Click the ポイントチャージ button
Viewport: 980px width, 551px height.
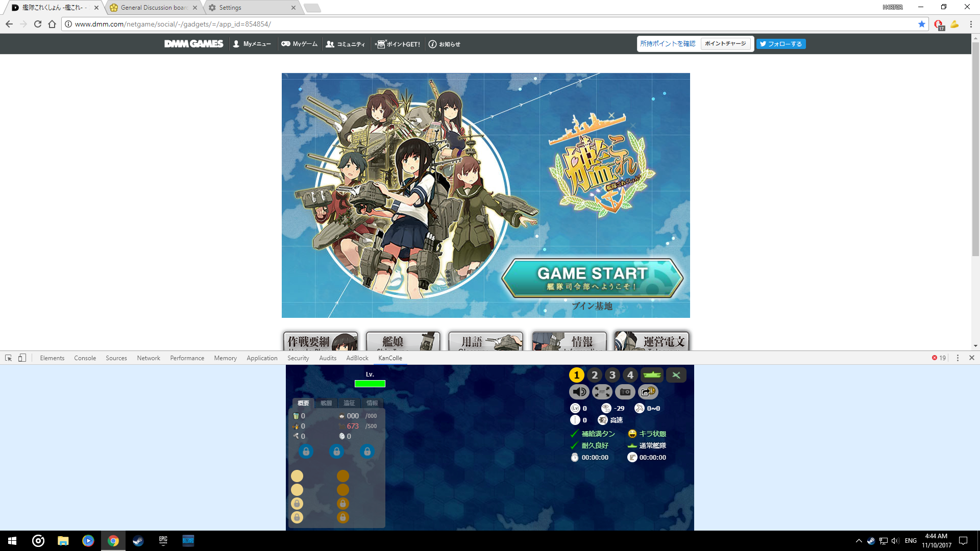725,44
